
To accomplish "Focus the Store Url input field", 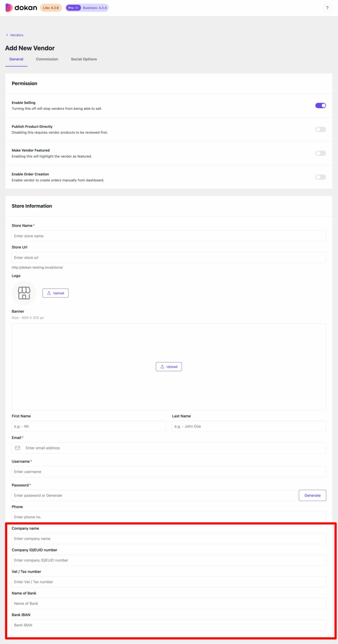I will (169, 257).
